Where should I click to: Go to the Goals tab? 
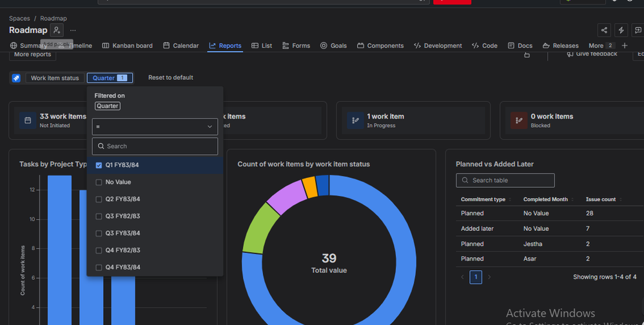tap(333, 46)
